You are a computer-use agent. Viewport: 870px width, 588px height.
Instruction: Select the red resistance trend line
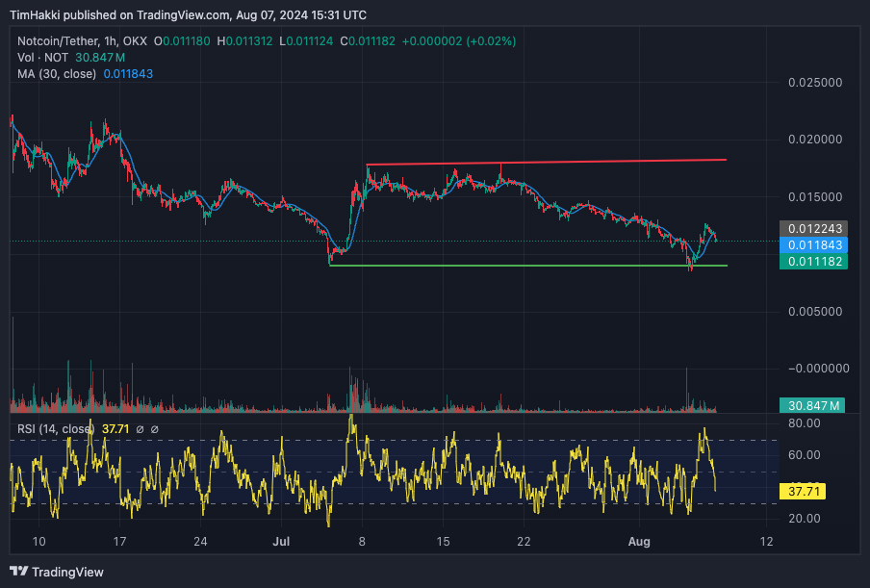(547, 162)
